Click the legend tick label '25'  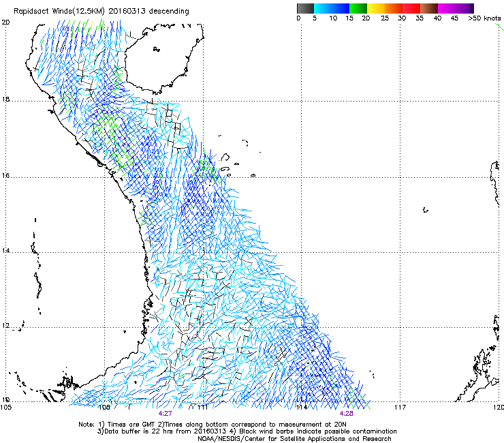385,18
